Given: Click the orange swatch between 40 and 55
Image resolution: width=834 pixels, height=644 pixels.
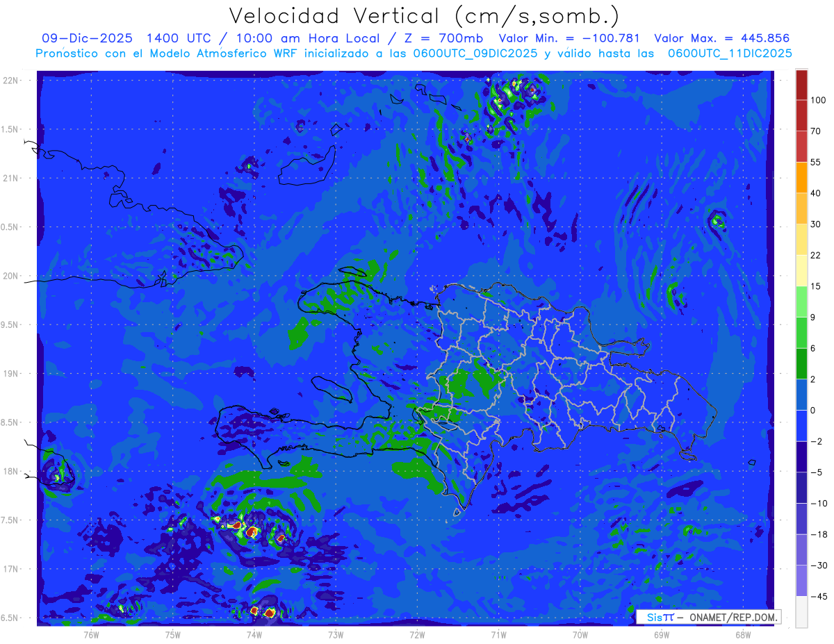Looking at the screenshot, I should (801, 177).
